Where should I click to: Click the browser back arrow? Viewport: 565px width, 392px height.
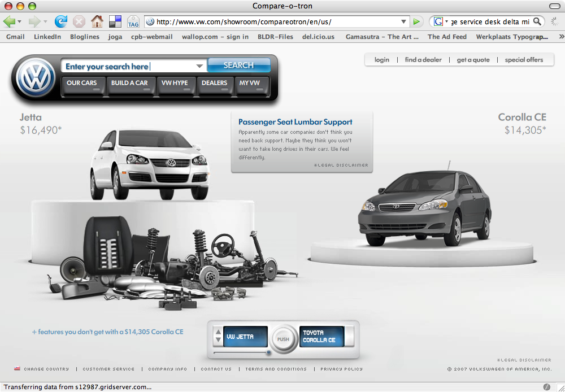[x=8, y=21]
